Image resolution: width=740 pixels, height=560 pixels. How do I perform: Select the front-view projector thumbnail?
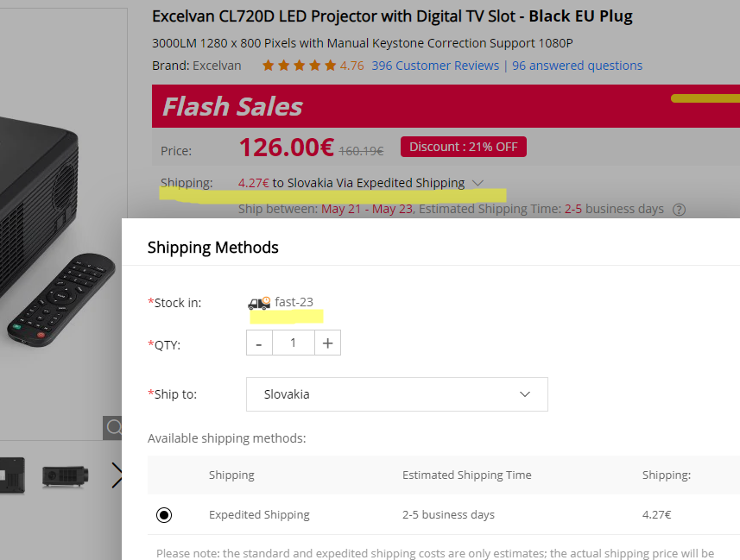click(x=65, y=475)
